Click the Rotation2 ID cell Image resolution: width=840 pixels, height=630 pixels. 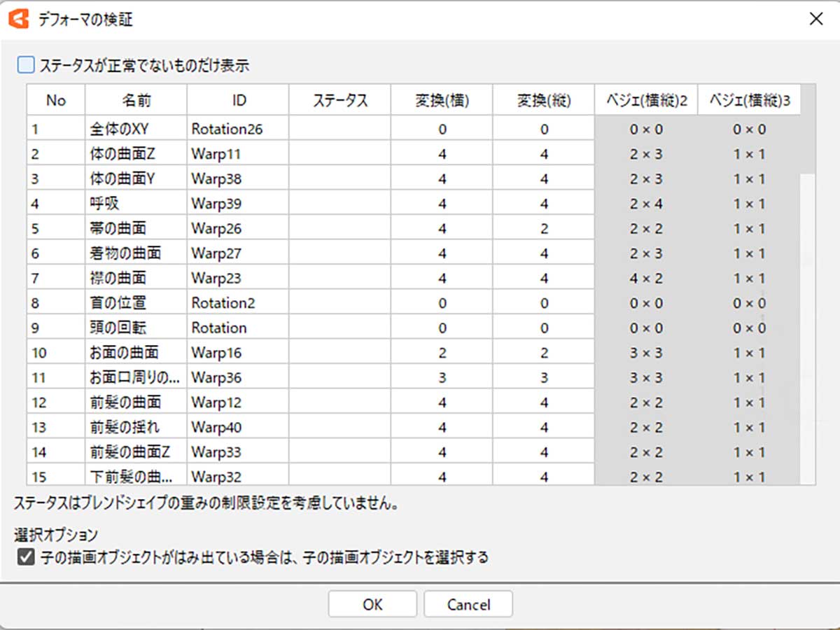(238, 303)
